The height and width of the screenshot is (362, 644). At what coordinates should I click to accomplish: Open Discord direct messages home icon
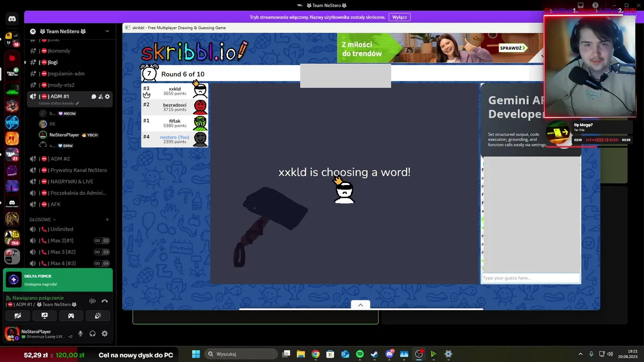[12, 19]
